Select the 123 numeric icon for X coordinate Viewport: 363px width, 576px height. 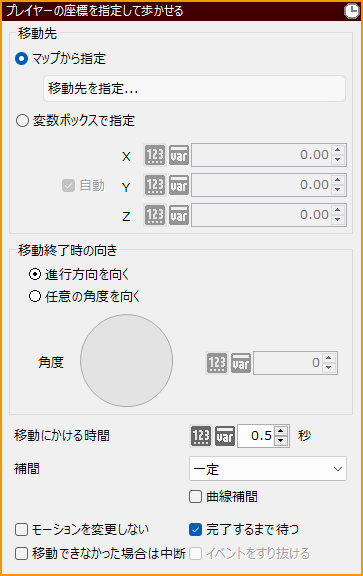(x=155, y=155)
